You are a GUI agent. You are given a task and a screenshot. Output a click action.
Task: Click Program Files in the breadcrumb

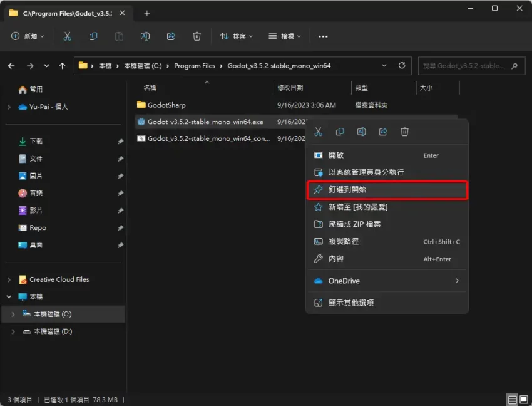pos(195,66)
